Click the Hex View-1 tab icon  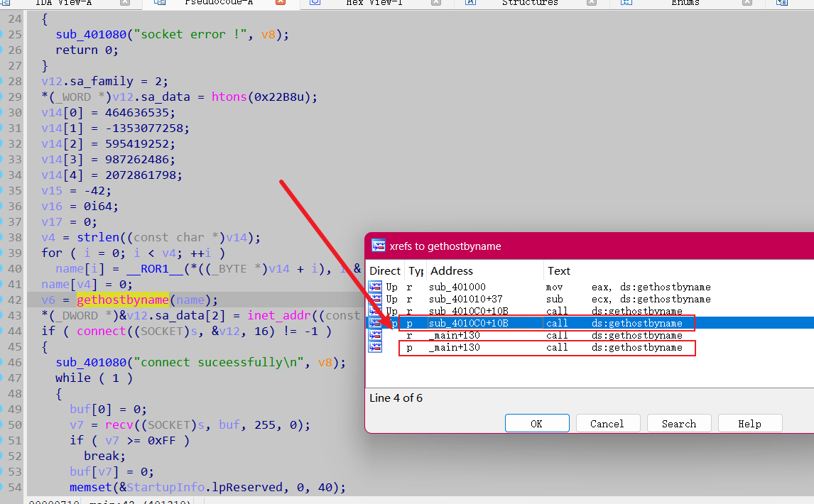click(x=315, y=3)
